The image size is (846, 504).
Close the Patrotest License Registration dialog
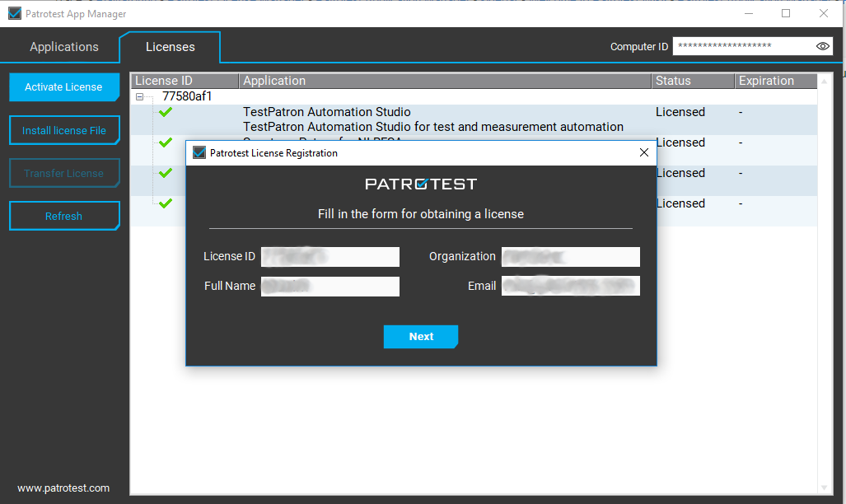[x=644, y=152]
